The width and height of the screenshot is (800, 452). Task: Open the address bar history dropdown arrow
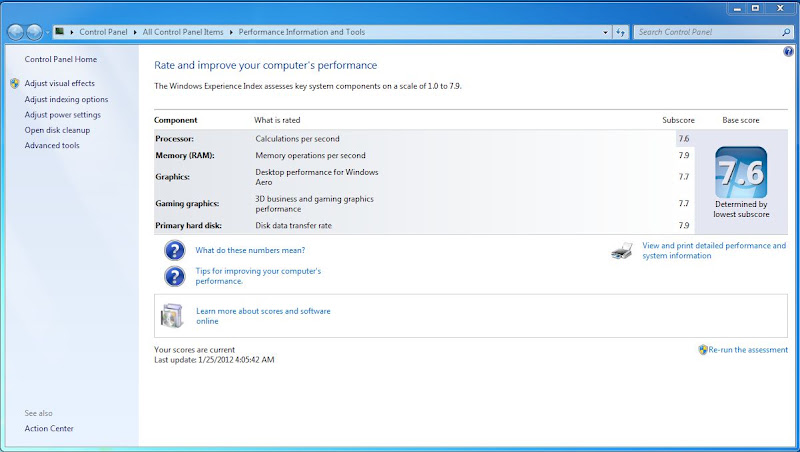pos(605,32)
